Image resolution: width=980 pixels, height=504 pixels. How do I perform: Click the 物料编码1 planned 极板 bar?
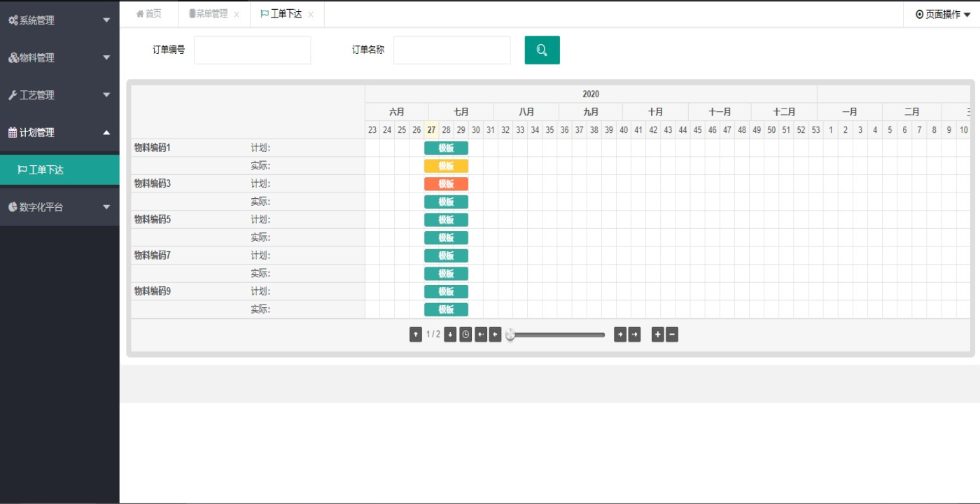(446, 148)
